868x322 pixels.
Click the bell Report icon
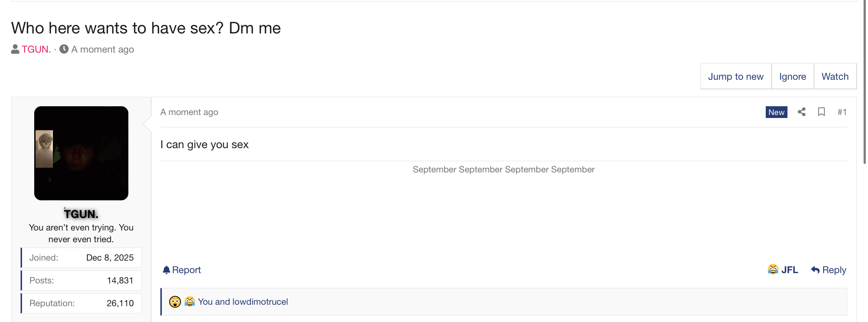pyautogui.click(x=166, y=270)
